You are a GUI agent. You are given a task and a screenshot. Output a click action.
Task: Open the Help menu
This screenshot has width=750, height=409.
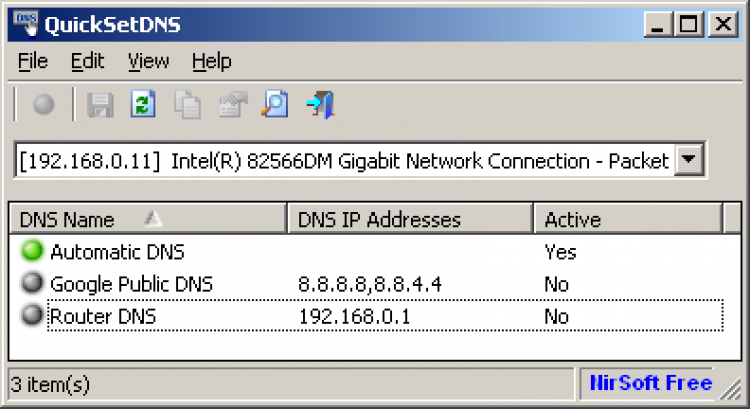(x=211, y=62)
